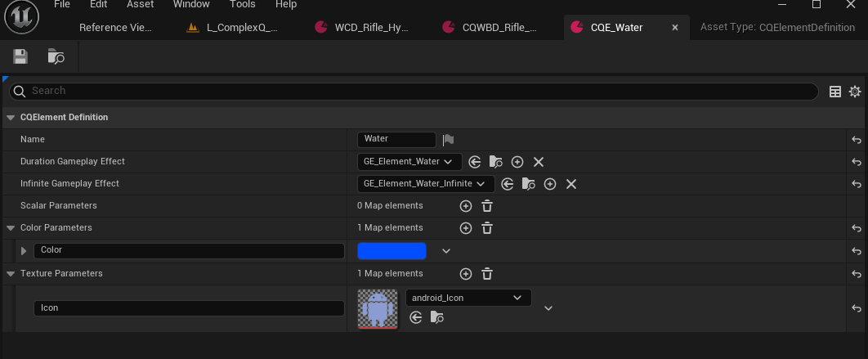Image resolution: width=868 pixels, height=359 pixels.
Task: Create new asset for Infinite Gameplay Effect
Action: point(550,184)
